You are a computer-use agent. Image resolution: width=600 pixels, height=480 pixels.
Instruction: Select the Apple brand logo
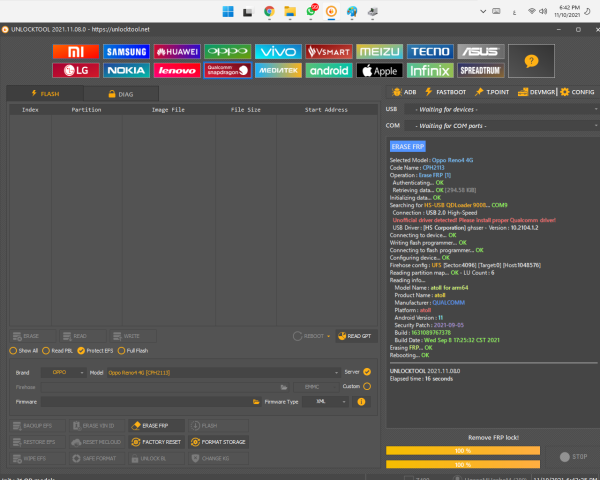click(379, 70)
